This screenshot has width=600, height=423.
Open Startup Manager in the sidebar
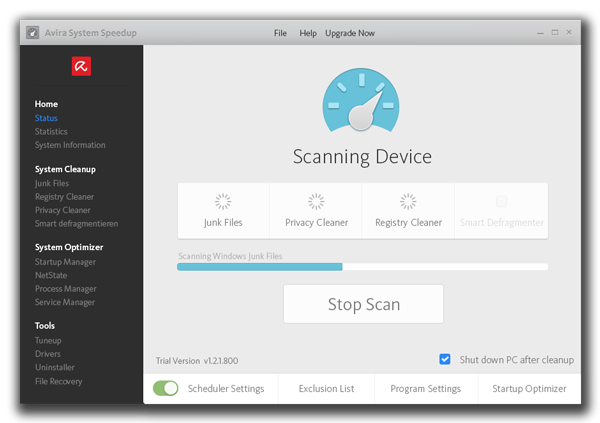65,262
